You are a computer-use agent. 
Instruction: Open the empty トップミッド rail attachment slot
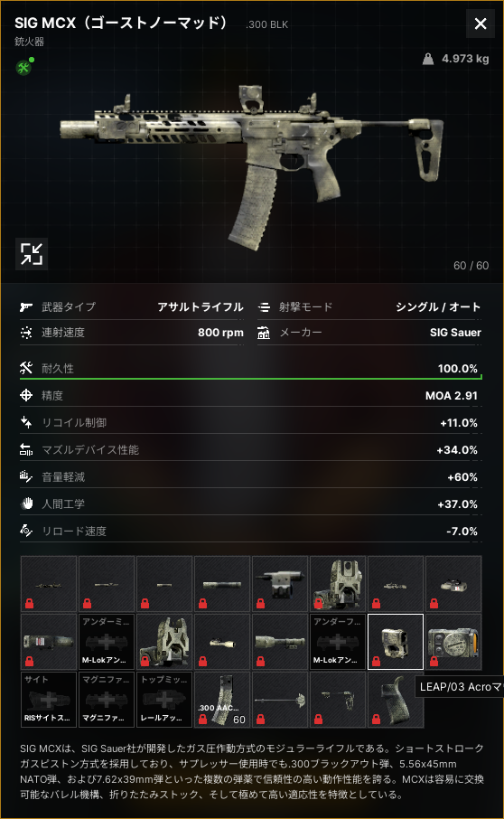[164, 700]
